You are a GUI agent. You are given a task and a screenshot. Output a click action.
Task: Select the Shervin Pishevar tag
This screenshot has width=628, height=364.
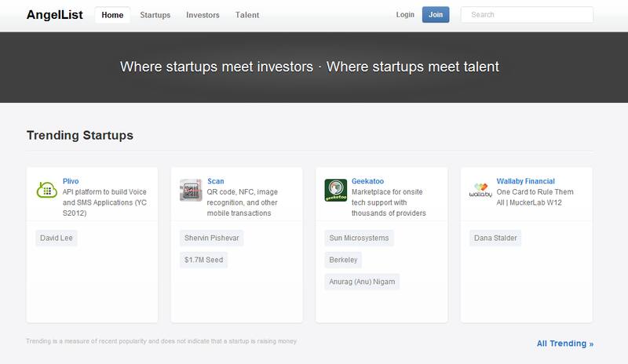click(212, 238)
